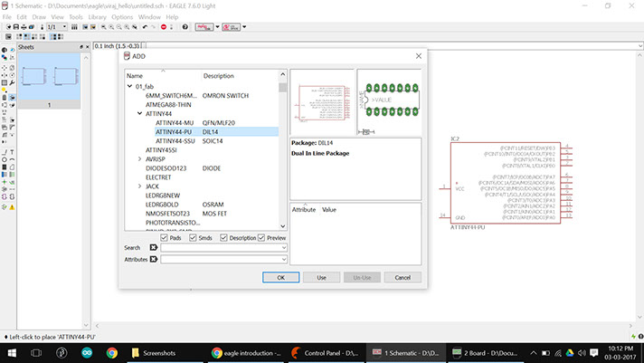Screen dimensions: 644x363
Task: Select the Copy tool
Action: 12,67
